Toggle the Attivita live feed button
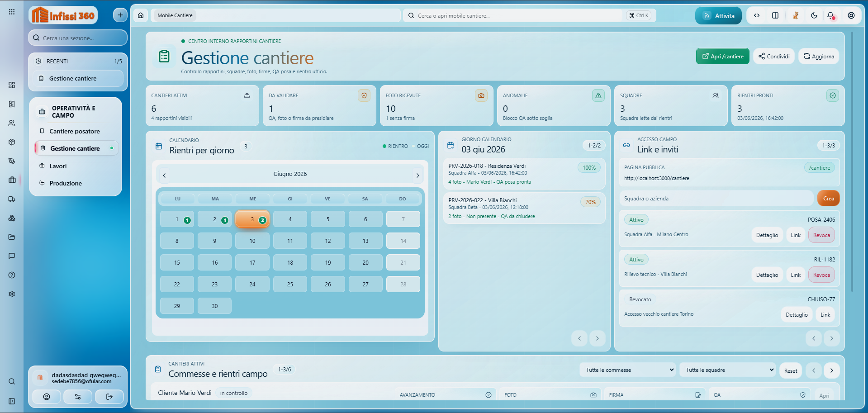The image size is (868, 413). coord(718,16)
